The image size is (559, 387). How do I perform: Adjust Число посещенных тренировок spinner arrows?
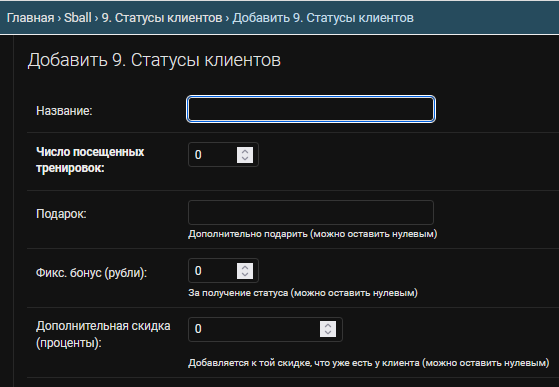click(245, 155)
